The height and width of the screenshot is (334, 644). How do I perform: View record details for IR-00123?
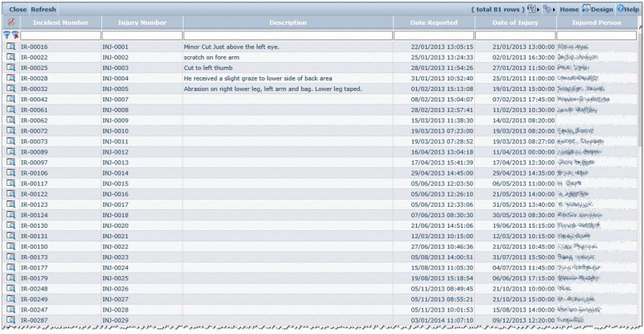point(10,204)
